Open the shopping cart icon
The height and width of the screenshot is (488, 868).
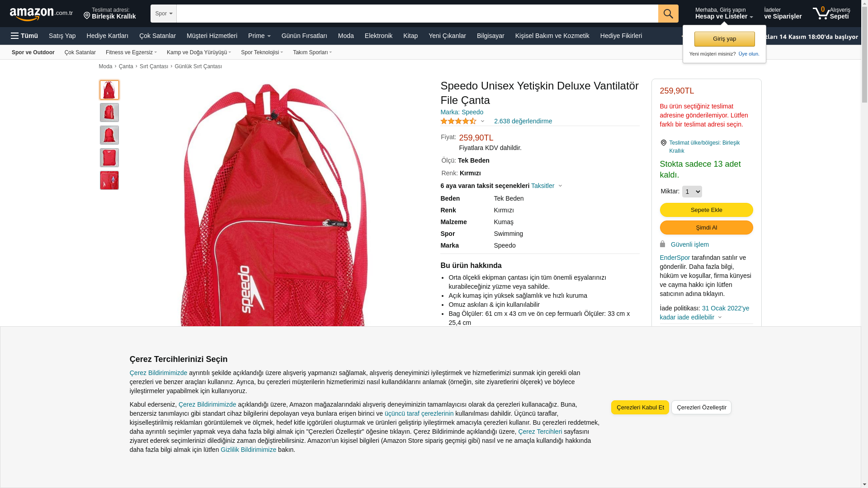click(821, 14)
